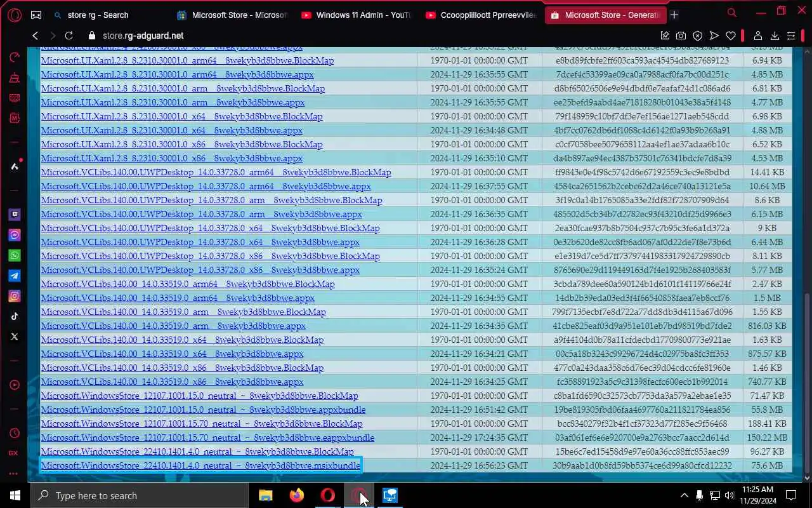Take a snapshot with camera icon
Viewport: 812px width, 508px height.
(681, 36)
